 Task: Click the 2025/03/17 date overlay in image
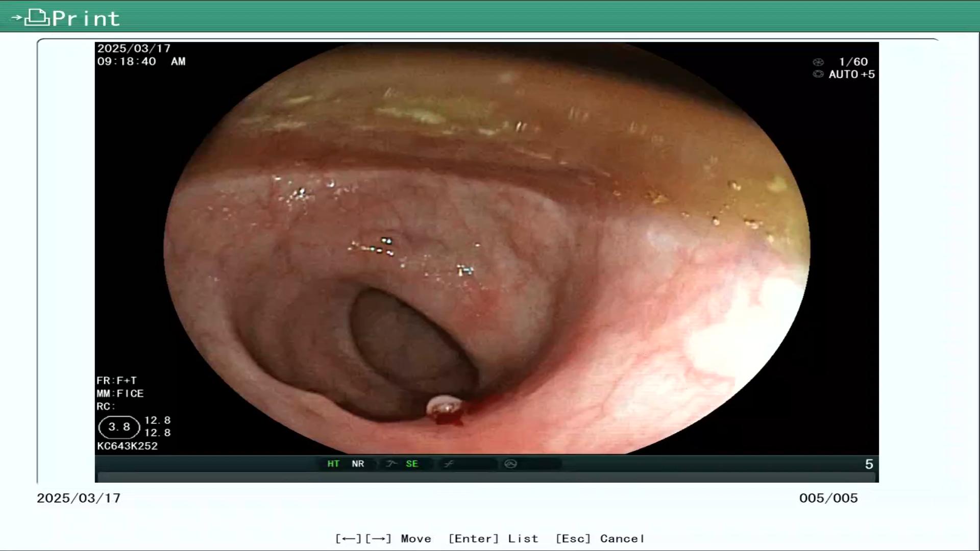point(134,48)
